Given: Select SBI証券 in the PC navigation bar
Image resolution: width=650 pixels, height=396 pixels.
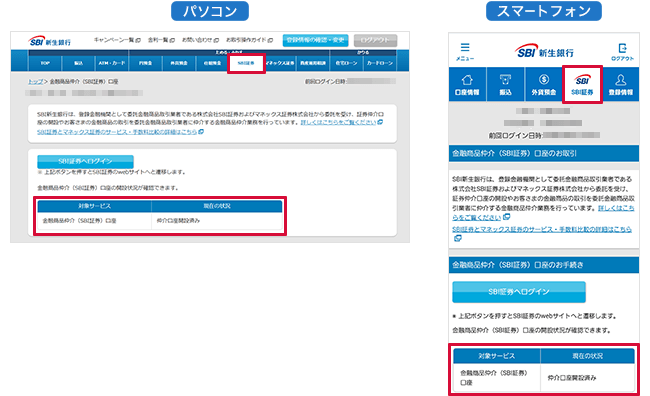Looking at the screenshot, I should coord(246,63).
